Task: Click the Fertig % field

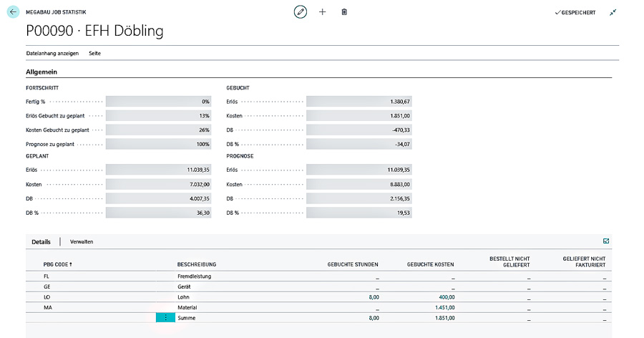Action: [x=159, y=102]
